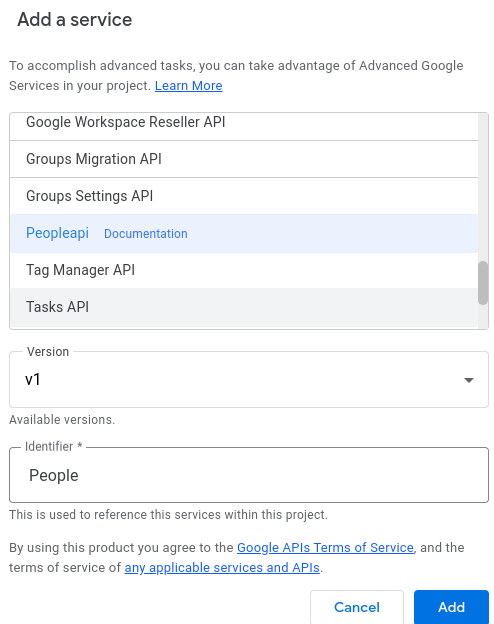Confirm with the Add button

pyautogui.click(x=451, y=607)
